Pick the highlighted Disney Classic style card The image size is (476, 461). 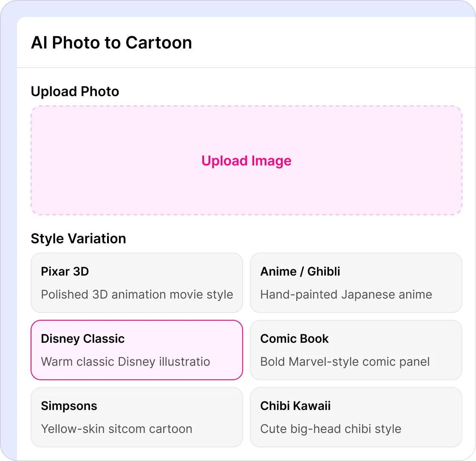[x=136, y=350]
